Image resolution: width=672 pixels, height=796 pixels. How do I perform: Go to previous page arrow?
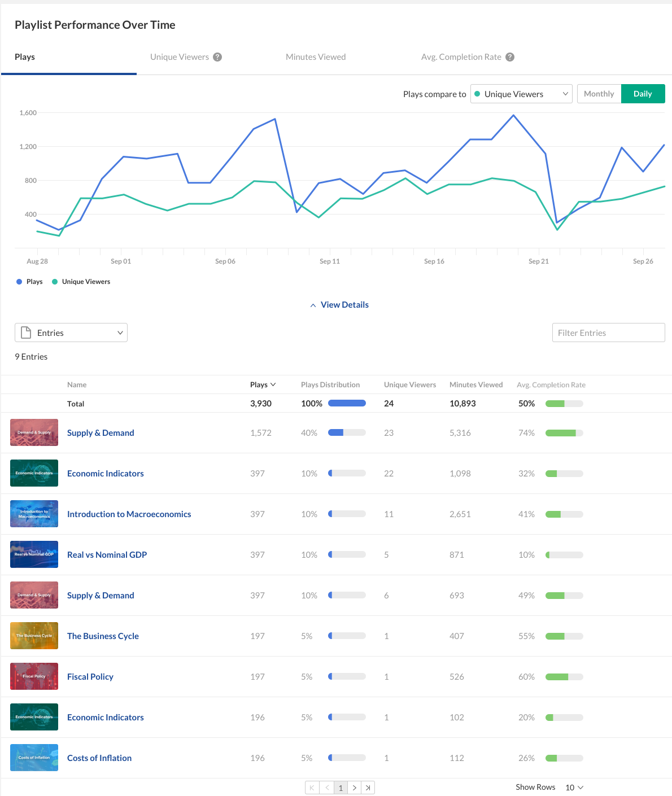click(x=327, y=788)
